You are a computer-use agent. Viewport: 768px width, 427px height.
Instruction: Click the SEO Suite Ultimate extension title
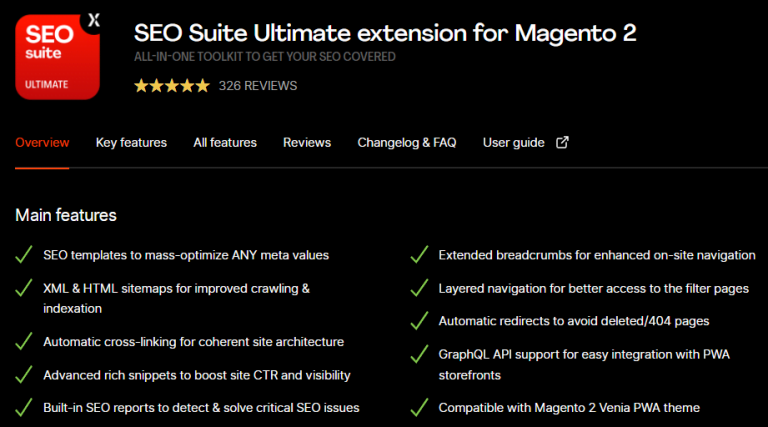pyautogui.click(x=385, y=33)
